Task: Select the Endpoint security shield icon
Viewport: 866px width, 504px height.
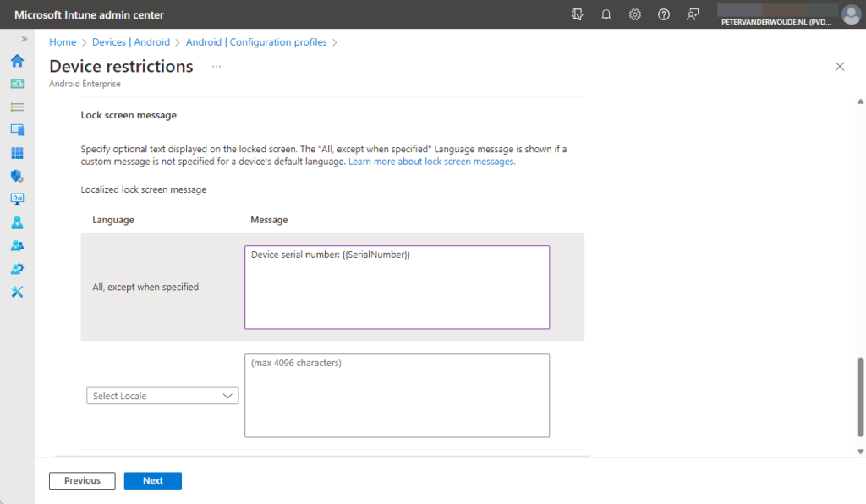Action: (16, 175)
